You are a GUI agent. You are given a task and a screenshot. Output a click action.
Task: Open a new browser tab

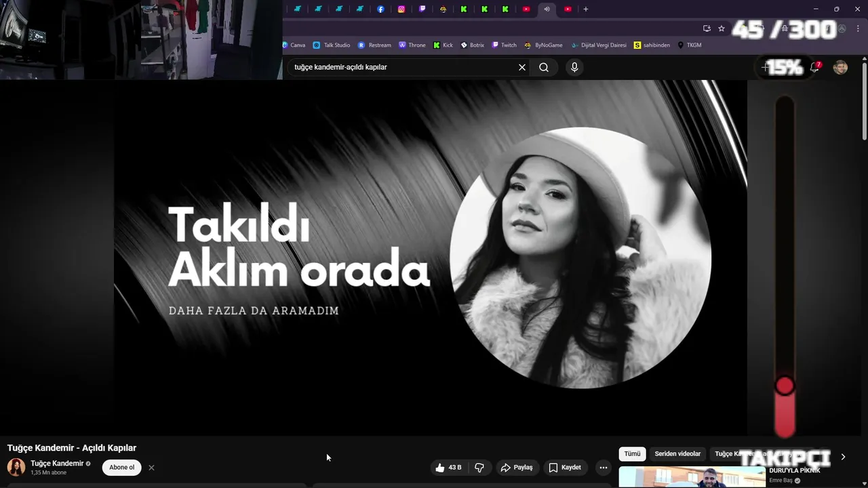point(586,9)
